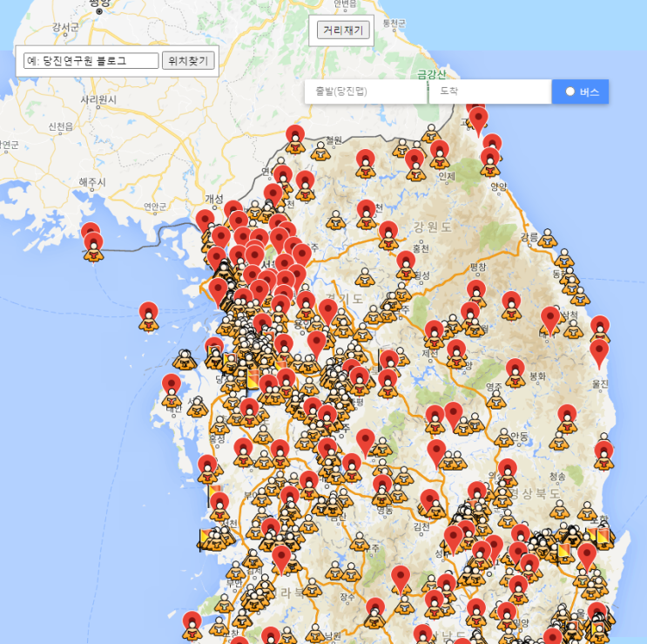Open the red pin reader marker left of the 철원 label
The image size is (647, 644).
click(x=295, y=139)
